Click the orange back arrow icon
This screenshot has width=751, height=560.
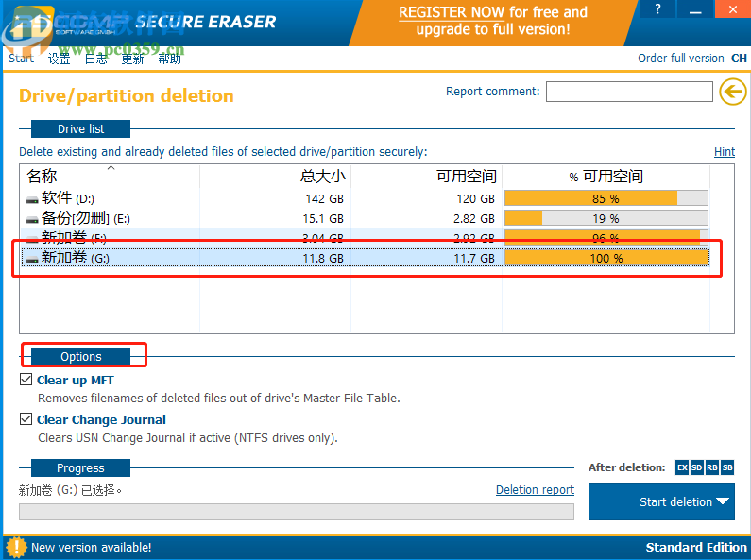click(x=733, y=92)
